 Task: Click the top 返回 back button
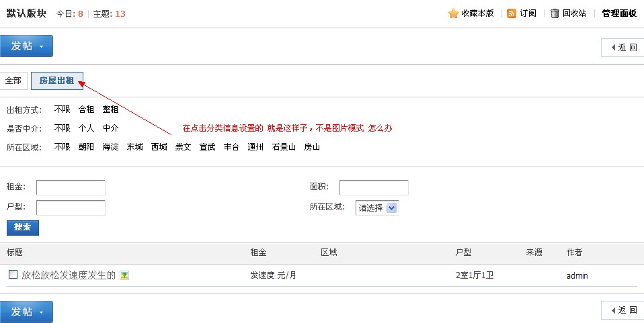pos(622,47)
